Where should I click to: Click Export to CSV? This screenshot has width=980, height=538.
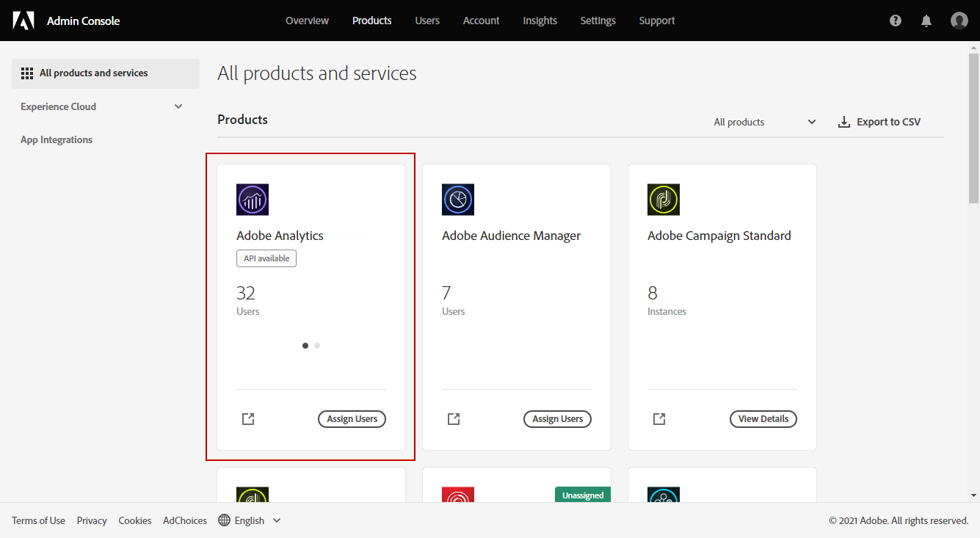(x=879, y=122)
